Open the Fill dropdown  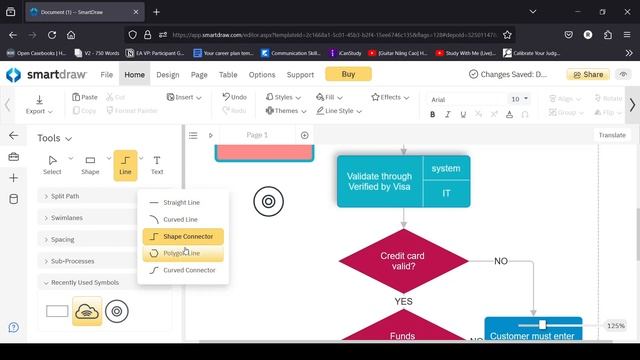[x=329, y=97]
